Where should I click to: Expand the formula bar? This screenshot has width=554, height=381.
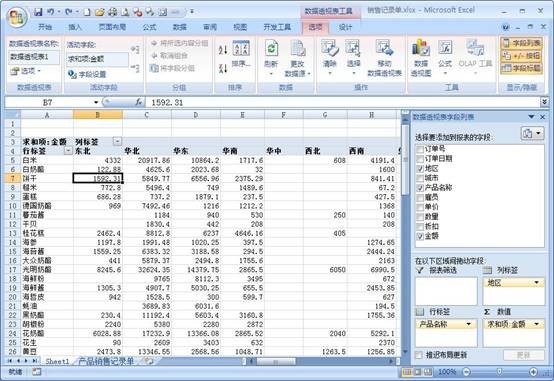pyautogui.click(x=544, y=102)
